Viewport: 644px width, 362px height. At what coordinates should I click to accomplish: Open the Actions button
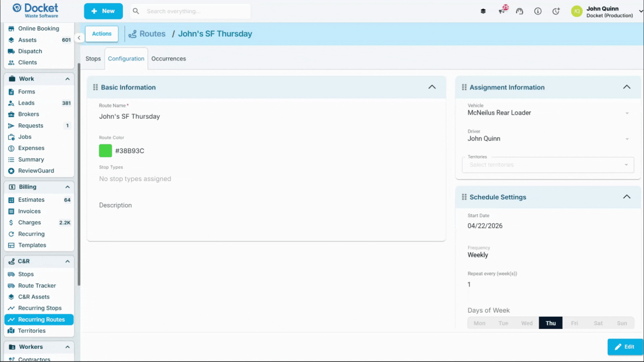pyautogui.click(x=102, y=34)
